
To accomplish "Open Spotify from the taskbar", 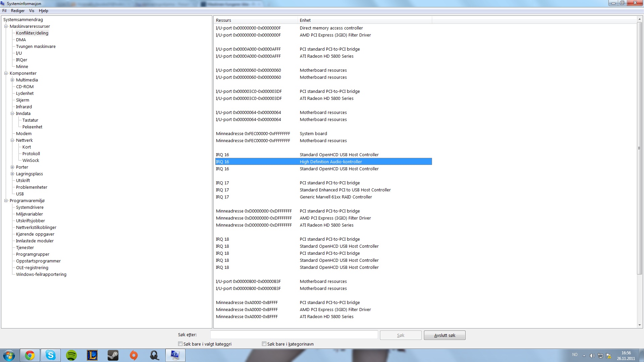I will pyautogui.click(x=71, y=355).
